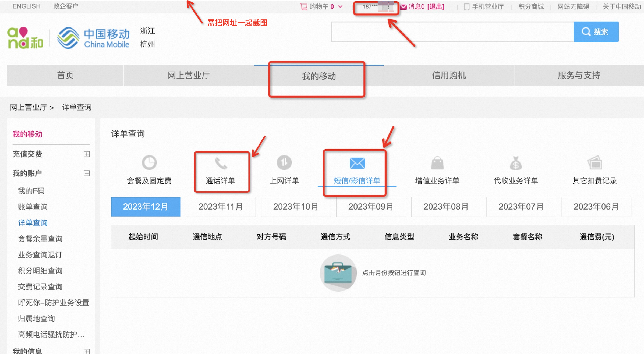Viewport: 644px width, 354px height.
Task: Select the 2023年07月 month button
Action: click(x=521, y=207)
